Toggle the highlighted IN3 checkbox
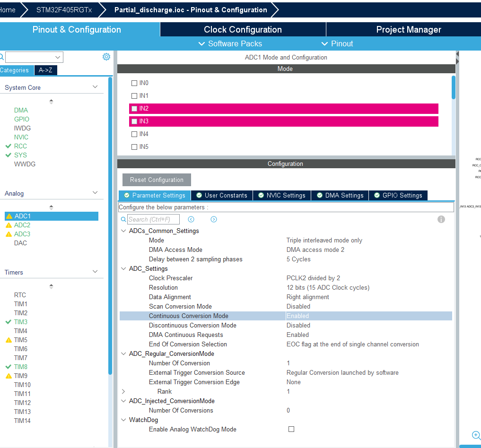 [x=134, y=121]
